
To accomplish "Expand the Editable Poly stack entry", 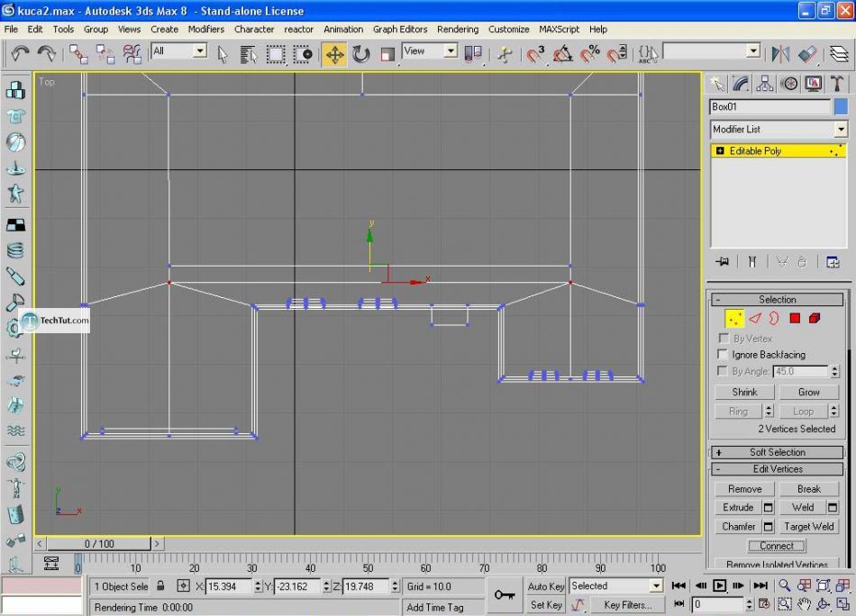I will coord(720,150).
